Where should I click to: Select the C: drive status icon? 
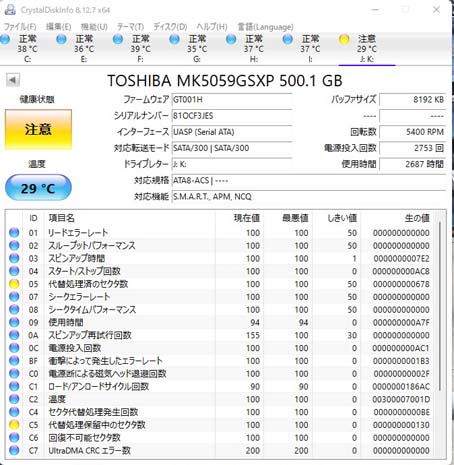tap(5, 39)
